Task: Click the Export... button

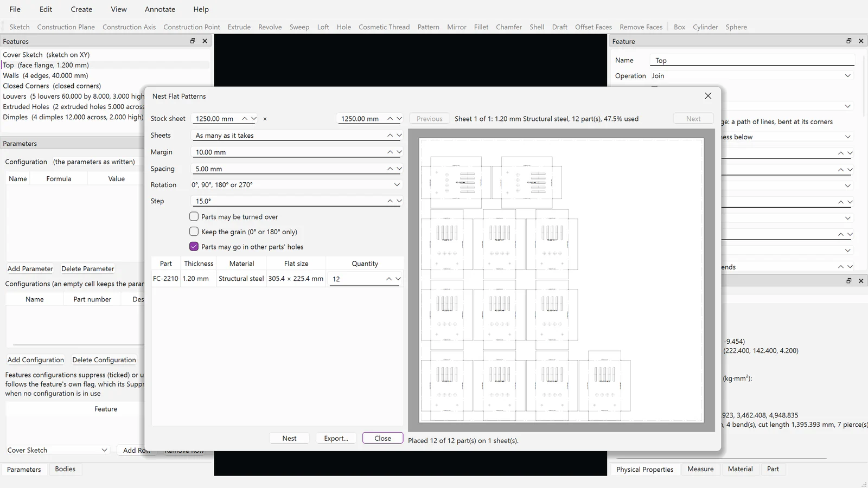Action: click(336, 438)
